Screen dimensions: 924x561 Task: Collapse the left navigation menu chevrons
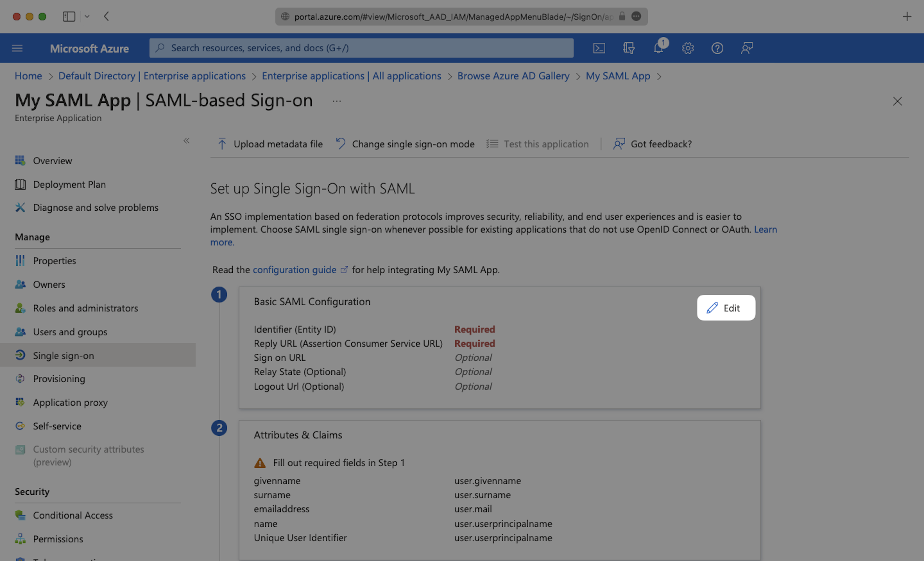click(186, 140)
